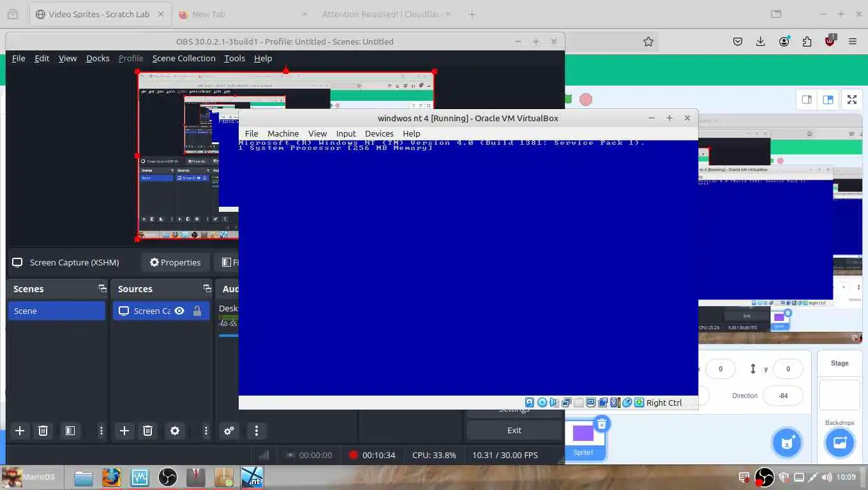The width and height of the screenshot is (868, 490).
Task: Click VirtualBox network adapter status icon
Action: 566,403
